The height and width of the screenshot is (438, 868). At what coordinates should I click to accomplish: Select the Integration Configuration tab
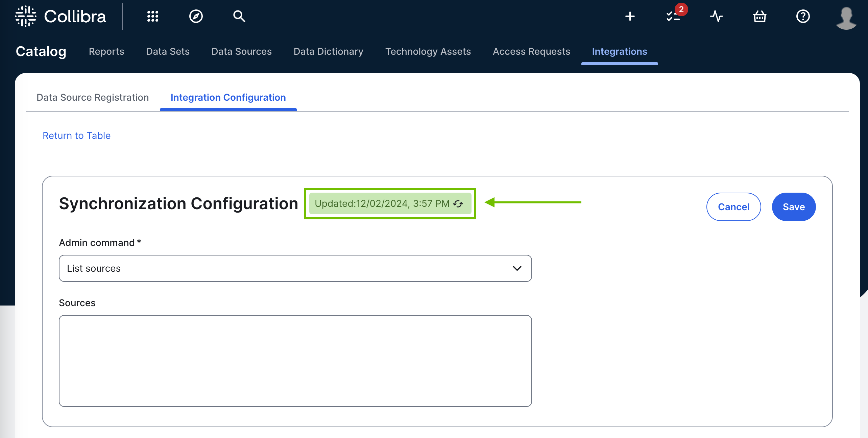point(228,97)
